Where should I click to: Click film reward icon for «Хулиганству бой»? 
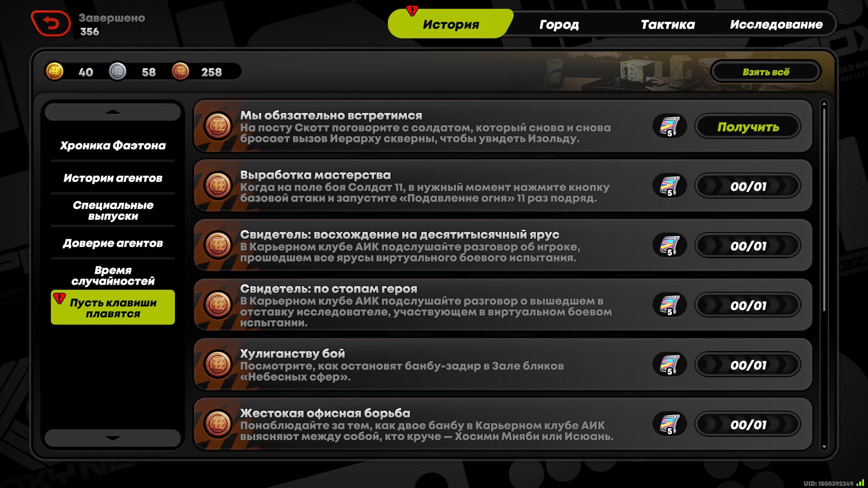670,365
